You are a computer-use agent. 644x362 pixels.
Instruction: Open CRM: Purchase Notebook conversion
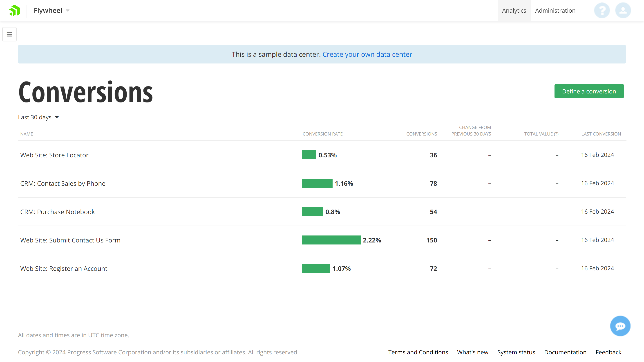coord(58,212)
